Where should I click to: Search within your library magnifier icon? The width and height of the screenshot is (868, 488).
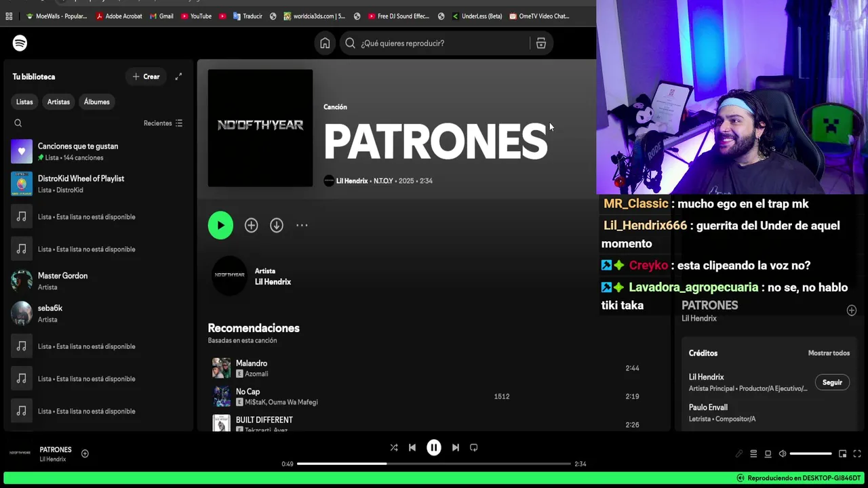point(18,123)
